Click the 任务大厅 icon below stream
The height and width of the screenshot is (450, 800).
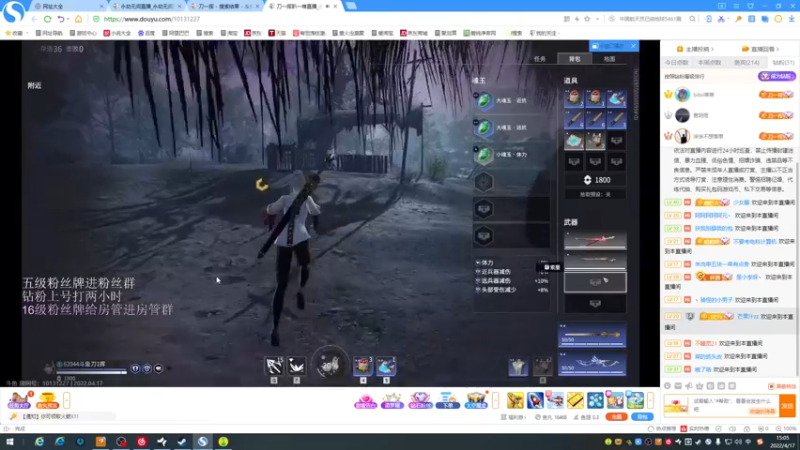19,401
